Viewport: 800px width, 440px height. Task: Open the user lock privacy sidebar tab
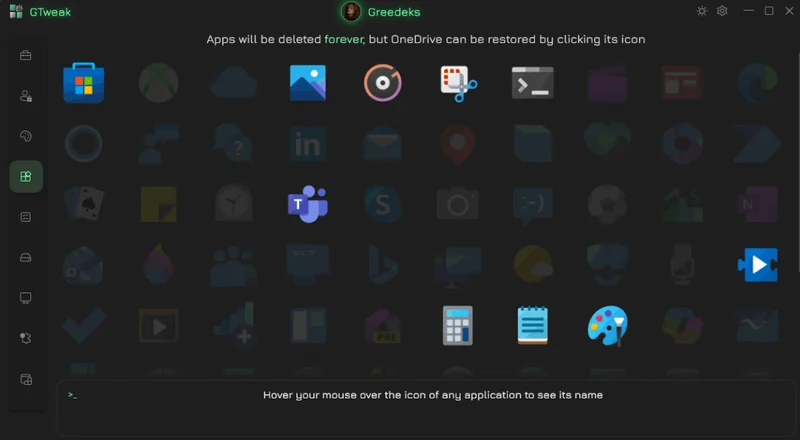[x=26, y=95]
